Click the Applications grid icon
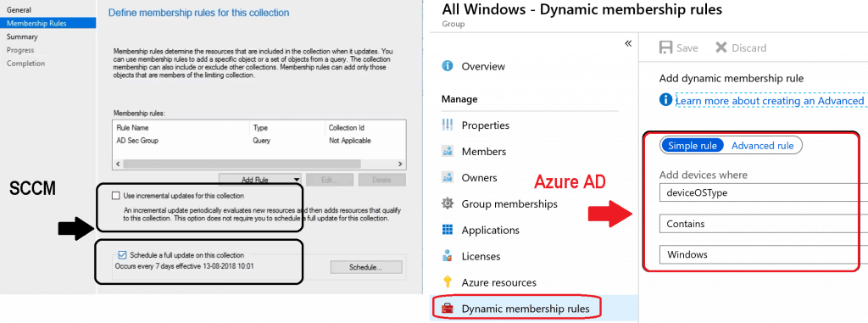 tap(448, 230)
